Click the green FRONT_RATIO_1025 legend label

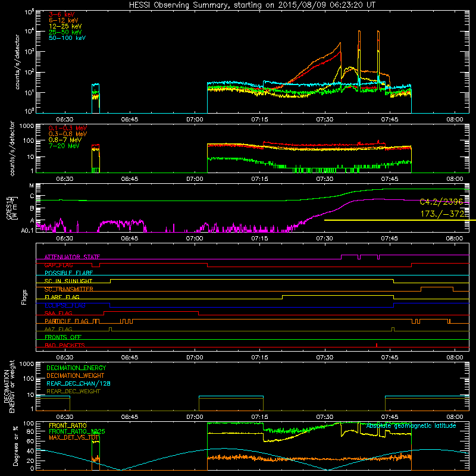(77, 431)
